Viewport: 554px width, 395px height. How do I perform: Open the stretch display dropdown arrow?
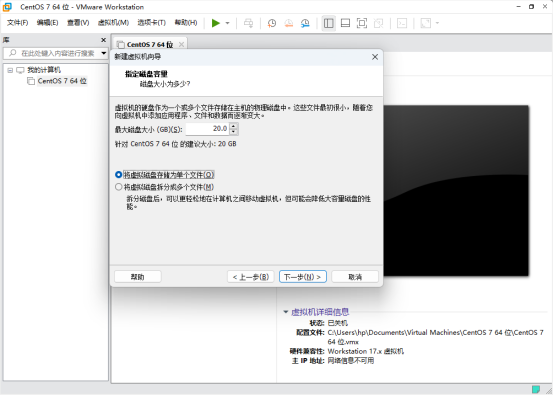[x=437, y=23]
